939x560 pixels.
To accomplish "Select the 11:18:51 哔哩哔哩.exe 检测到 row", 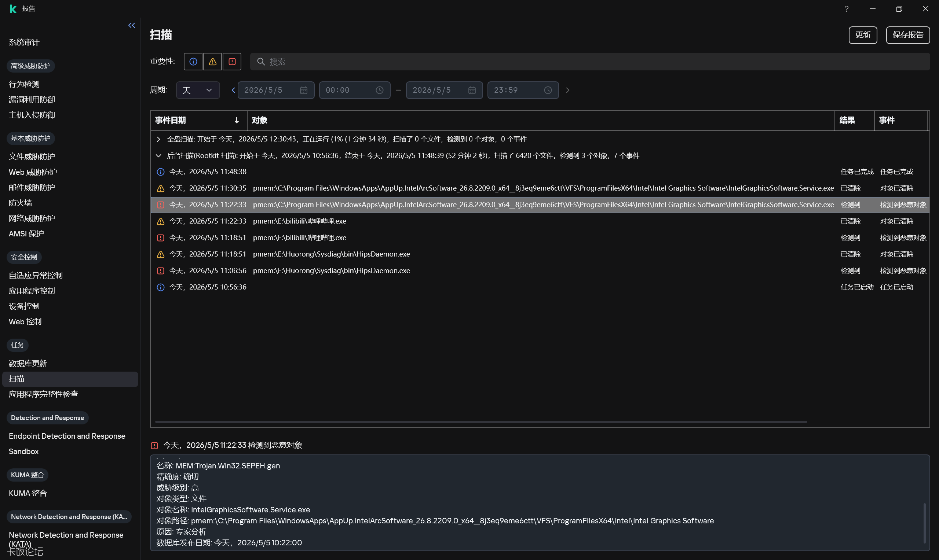I will pos(540,238).
